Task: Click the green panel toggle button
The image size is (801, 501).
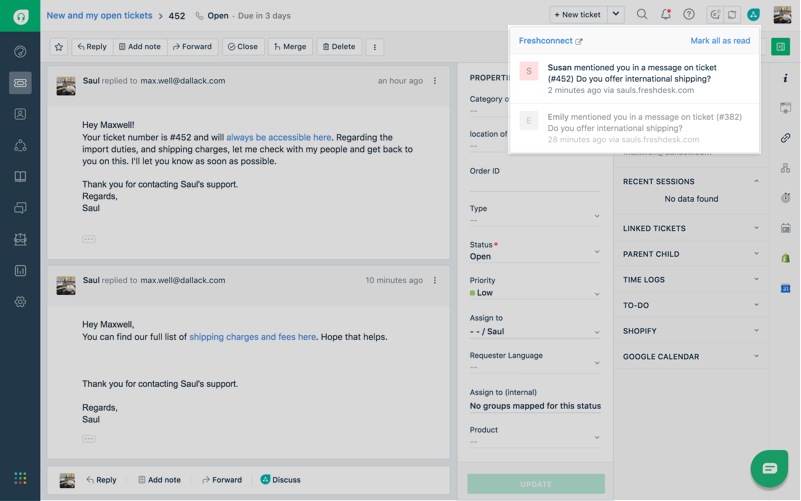Action: tap(780, 47)
